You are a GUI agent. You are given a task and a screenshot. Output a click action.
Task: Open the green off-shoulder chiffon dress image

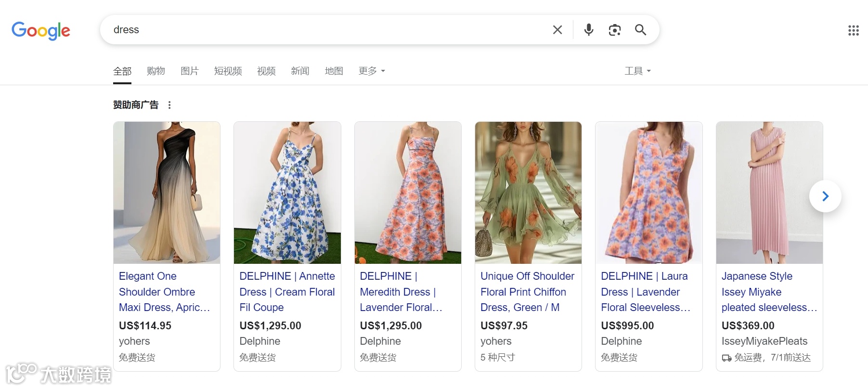coord(528,193)
